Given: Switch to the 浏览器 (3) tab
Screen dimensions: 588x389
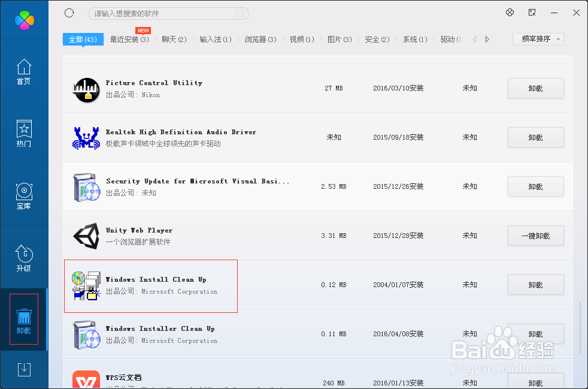Looking at the screenshot, I should [260, 40].
